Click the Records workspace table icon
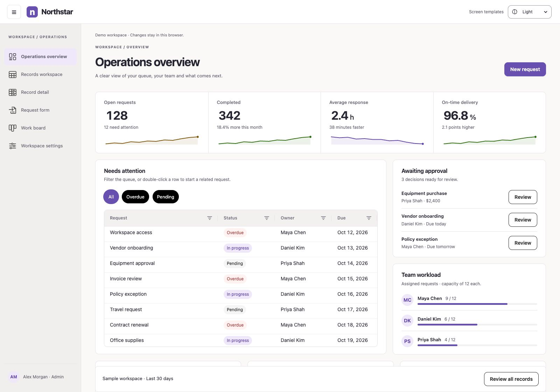Image resolution: width=560 pixels, height=392 pixels. pos(13,75)
